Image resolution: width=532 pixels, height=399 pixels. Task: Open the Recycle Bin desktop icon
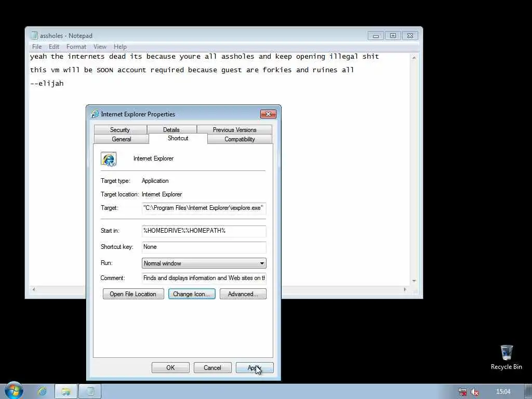pyautogui.click(x=506, y=357)
